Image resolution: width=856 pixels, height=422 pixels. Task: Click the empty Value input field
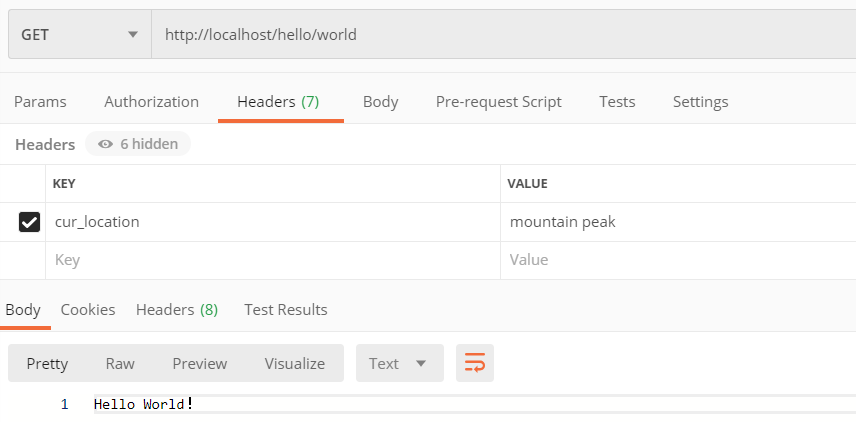point(678,260)
